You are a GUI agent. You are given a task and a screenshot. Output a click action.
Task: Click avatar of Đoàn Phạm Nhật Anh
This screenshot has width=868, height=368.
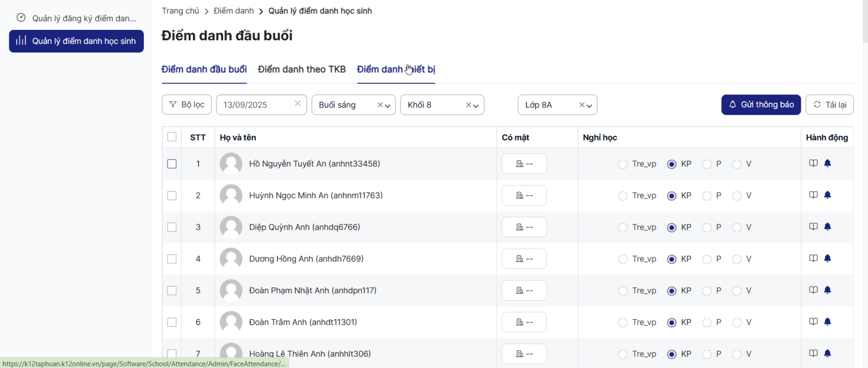pyautogui.click(x=231, y=290)
